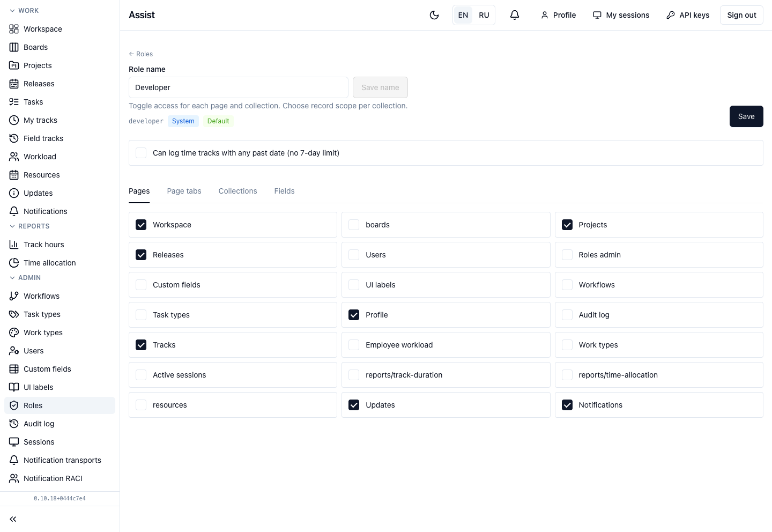Click the Workflows branch icon in sidebar

14,296
